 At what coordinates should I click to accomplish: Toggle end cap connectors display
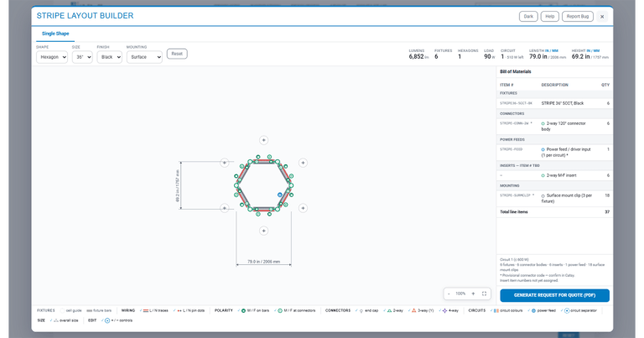[x=367, y=310]
